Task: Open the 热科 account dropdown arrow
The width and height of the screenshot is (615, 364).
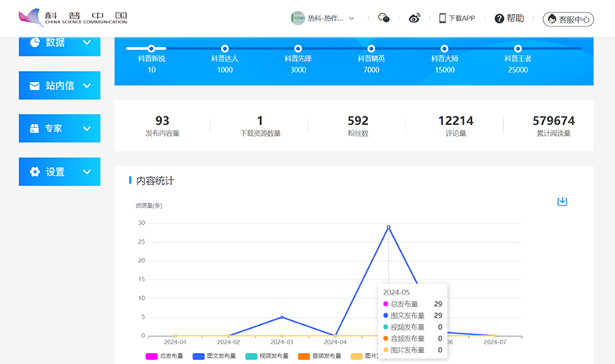Action: point(352,18)
